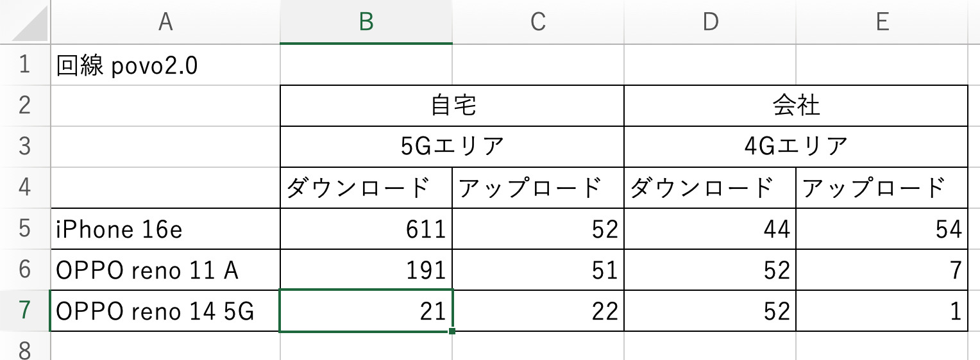
Task: Click cell with value 191
Action: [366, 270]
